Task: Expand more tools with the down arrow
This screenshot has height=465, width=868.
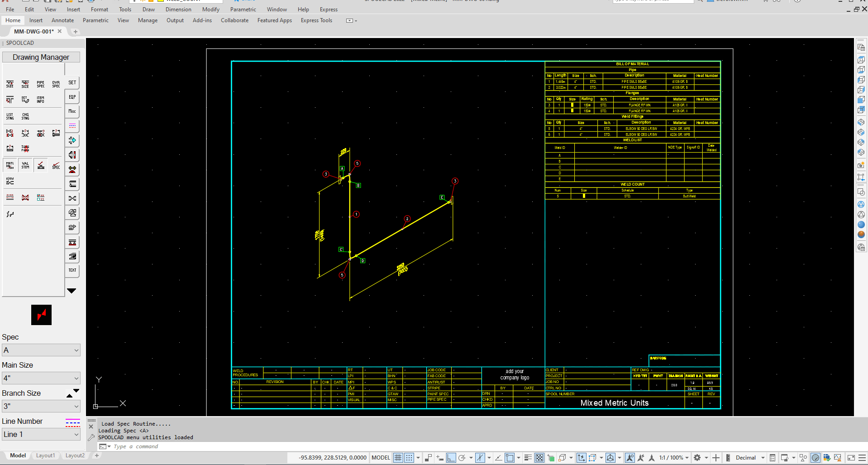Action: coord(72,290)
